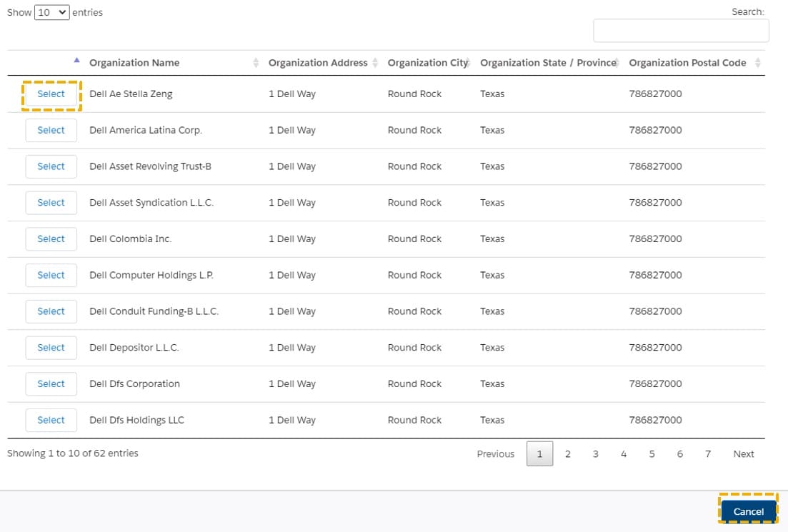Go to page 5 of results
Screen dimensions: 788x532
pyautogui.click(x=652, y=453)
